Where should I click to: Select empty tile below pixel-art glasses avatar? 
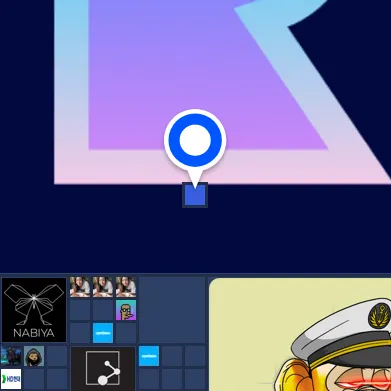126,333
